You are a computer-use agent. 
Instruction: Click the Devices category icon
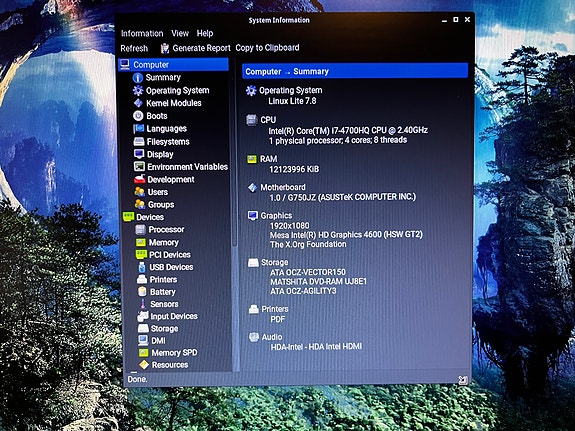(128, 217)
